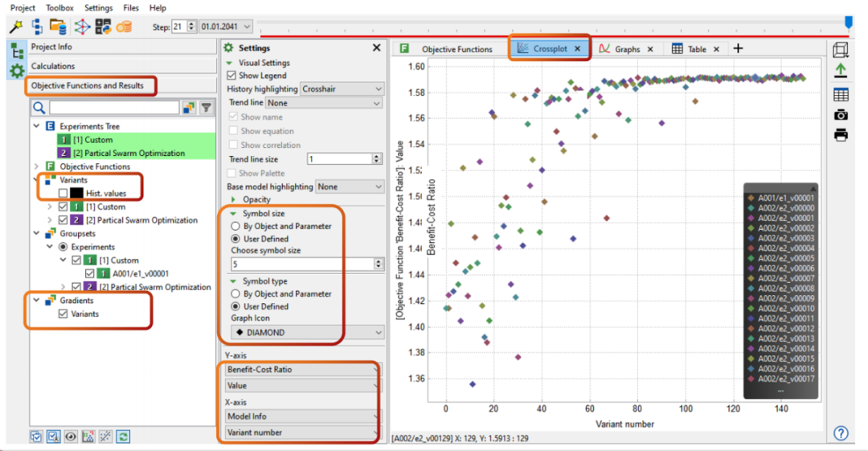This screenshot has width=868, height=451.
Task: Click the blue time step slider handle
Action: [848, 23]
